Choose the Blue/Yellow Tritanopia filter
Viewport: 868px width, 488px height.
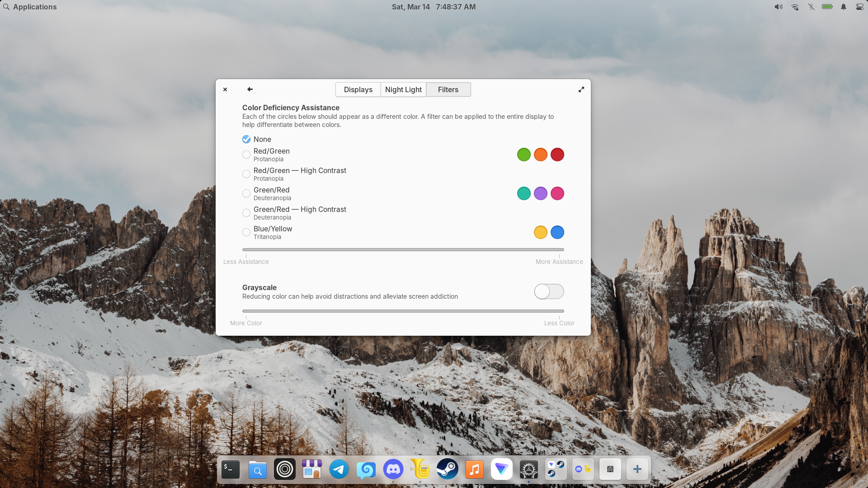pos(246,232)
